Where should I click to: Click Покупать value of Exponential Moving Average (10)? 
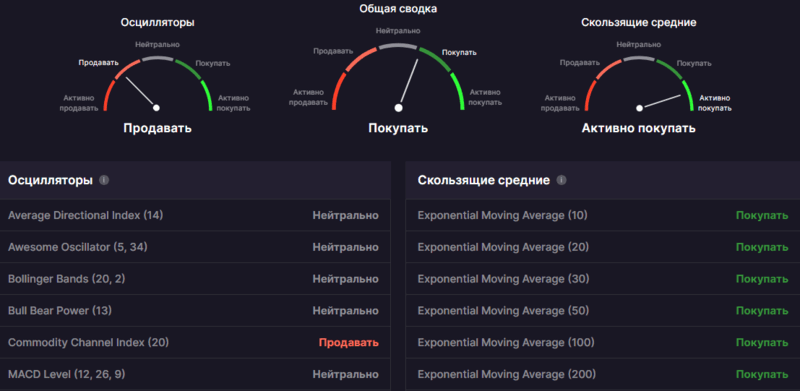click(762, 215)
